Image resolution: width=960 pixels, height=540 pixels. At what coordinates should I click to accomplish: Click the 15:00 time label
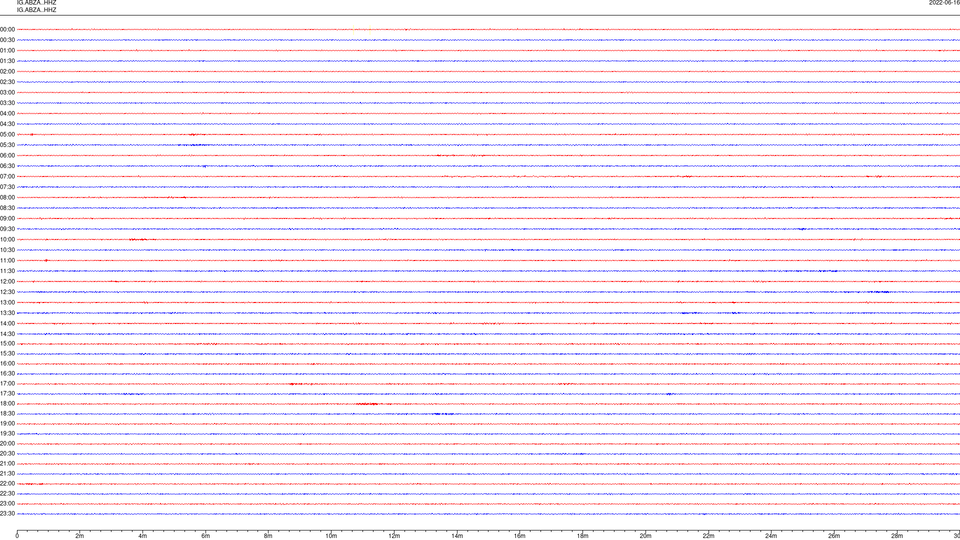[7, 343]
